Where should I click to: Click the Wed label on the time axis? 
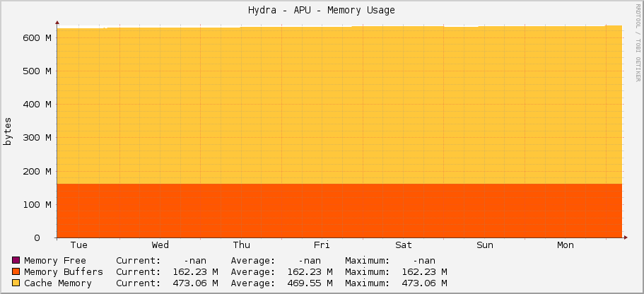[x=160, y=245]
